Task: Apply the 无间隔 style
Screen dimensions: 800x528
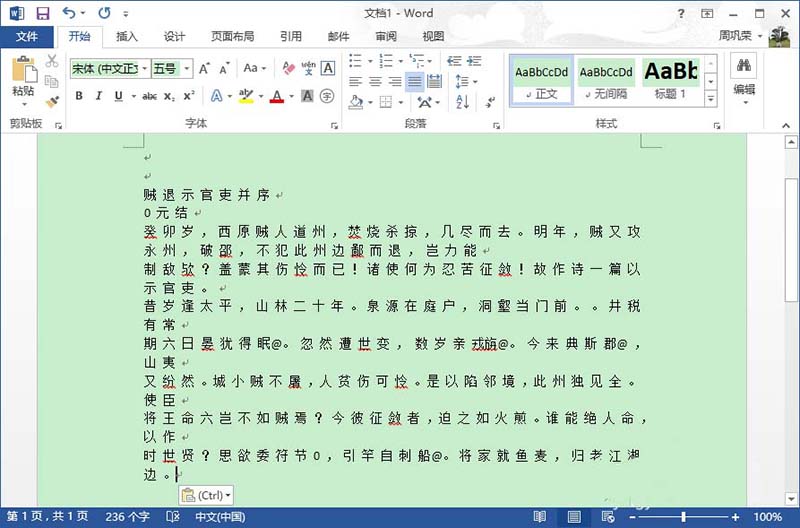Action: tap(606, 81)
